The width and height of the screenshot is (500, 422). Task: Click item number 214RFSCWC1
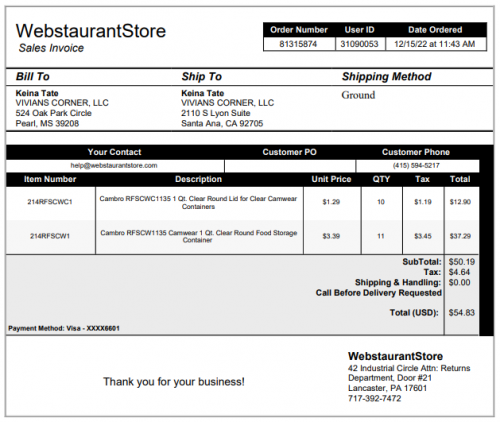click(50, 202)
